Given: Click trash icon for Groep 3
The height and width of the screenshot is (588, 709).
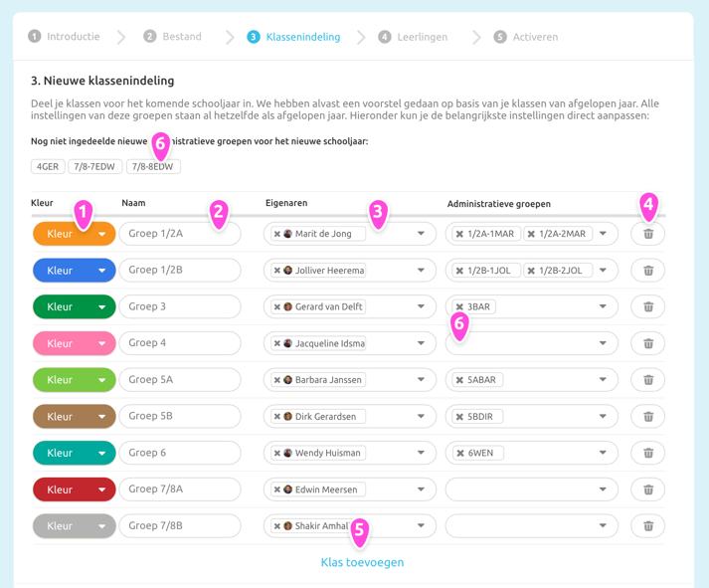Looking at the screenshot, I should click(648, 306).
